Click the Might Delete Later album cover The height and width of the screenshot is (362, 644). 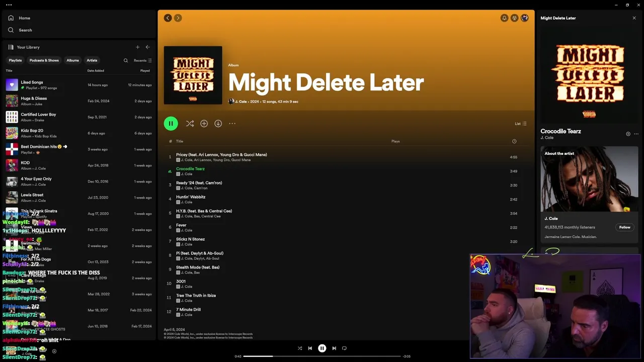point(193,75)
